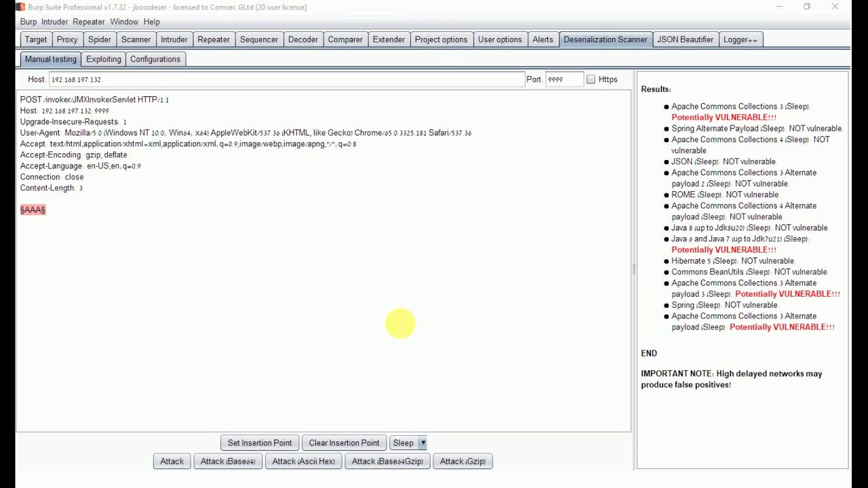The image size is (868, 488).
Task: Switch to the Alerts tab
Action: pos(542,39)
